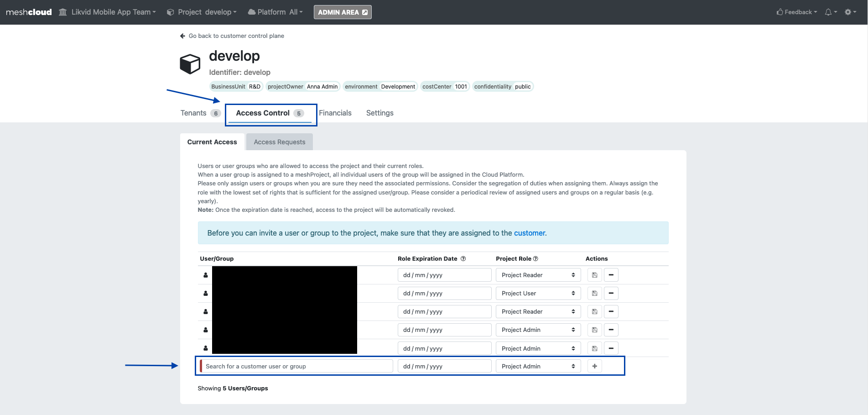Image resolution: width=868 pixels, height=415 pixels.
Task: Open the Platform All dropdown
Action: point(275,12)
